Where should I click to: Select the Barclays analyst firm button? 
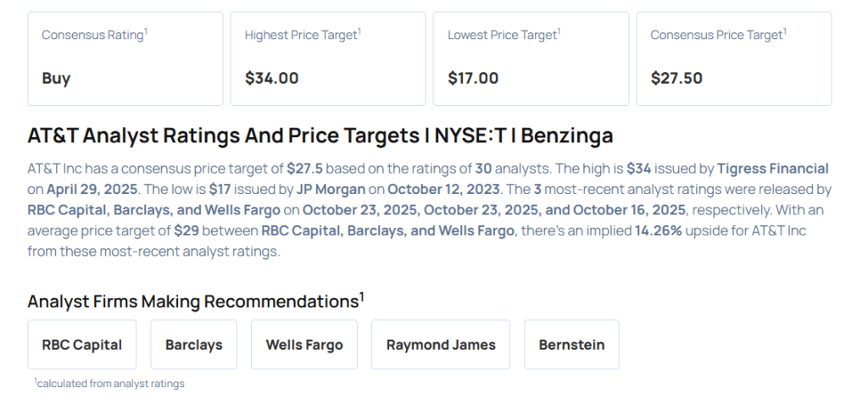coord(193,345)
